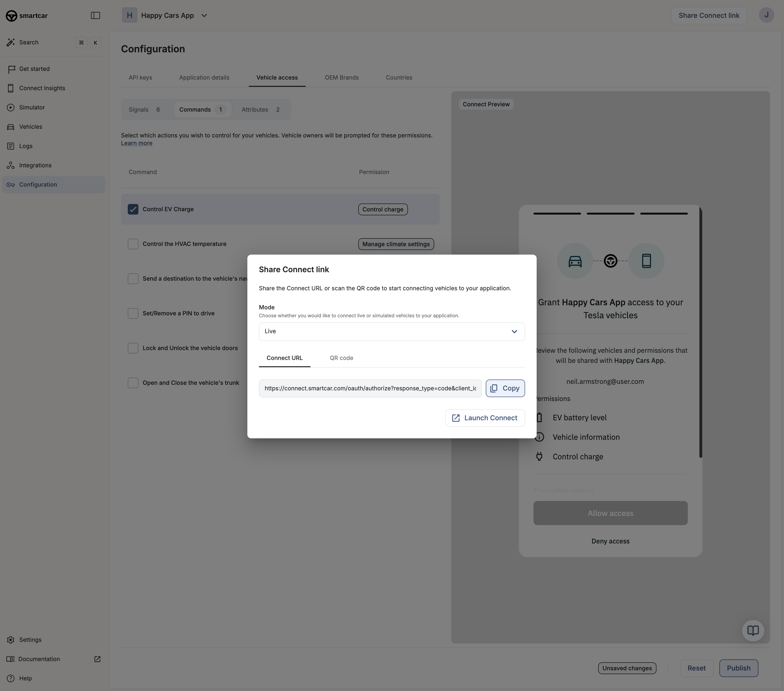Check Set/Remove a PIN to drive
The width and height of the screenshot is (784, 691).
[133, 313]
